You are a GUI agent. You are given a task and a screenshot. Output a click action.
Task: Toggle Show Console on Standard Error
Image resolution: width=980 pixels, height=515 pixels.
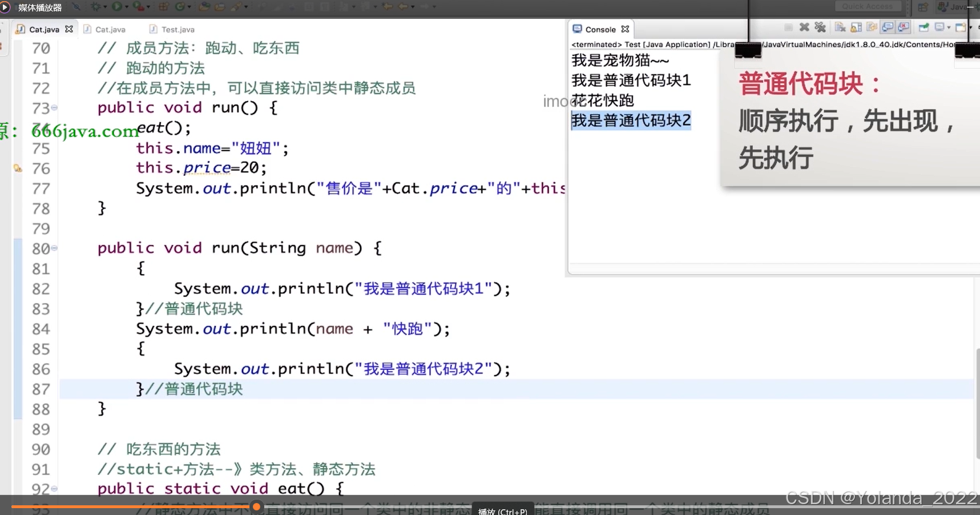click(904, 27)
